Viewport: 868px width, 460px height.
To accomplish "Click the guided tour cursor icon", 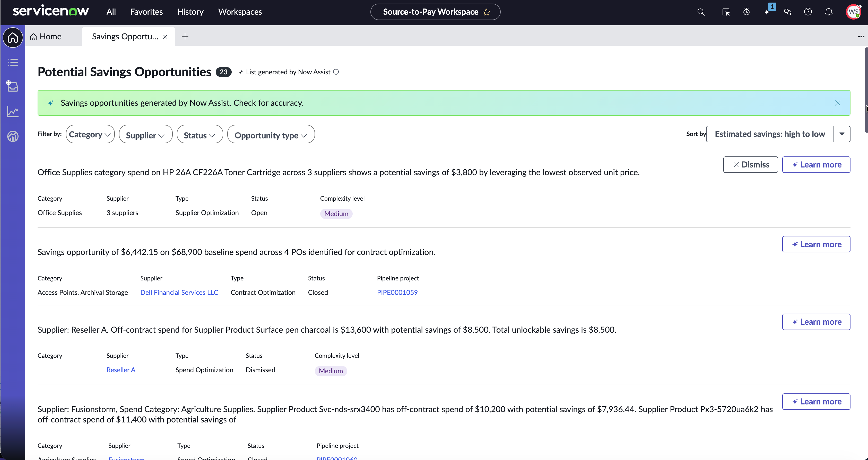I will [726, 12].
